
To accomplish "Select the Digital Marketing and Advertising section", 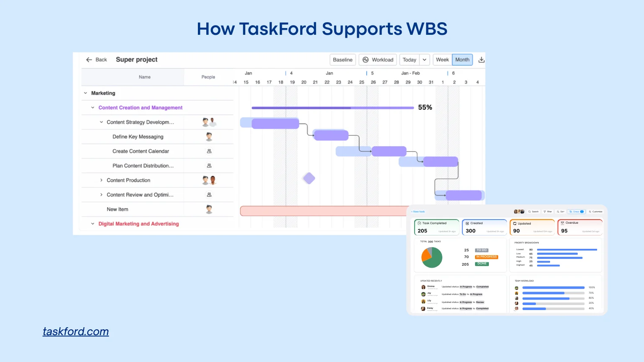I will click(x=138, y=224).
